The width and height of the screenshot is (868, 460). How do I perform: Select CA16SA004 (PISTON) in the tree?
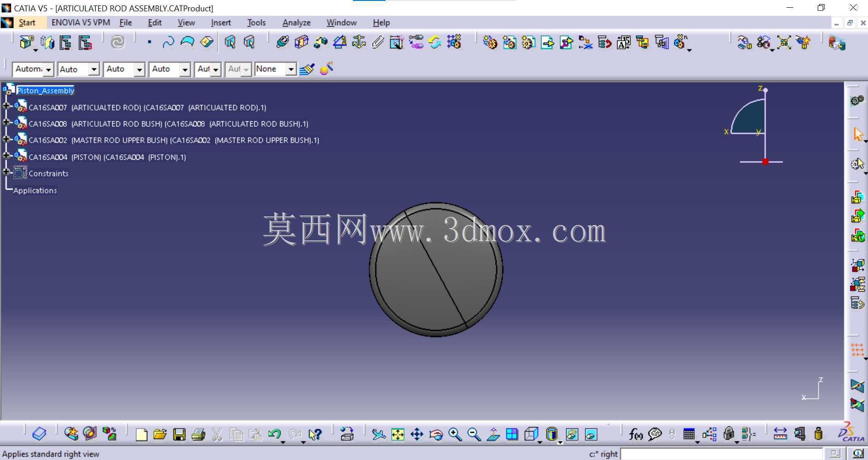point(107,157)
